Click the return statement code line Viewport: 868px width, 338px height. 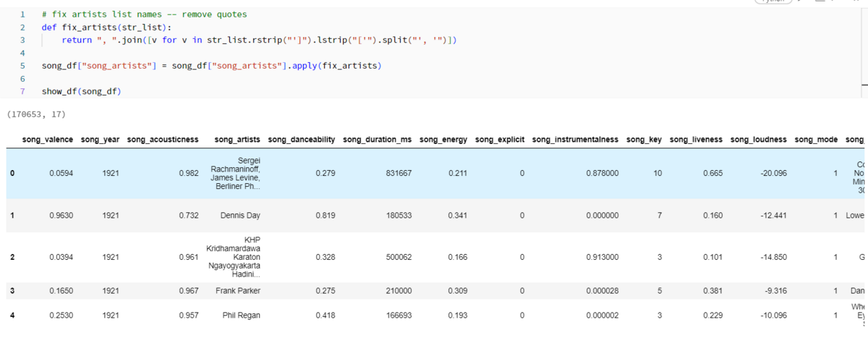coord(258,40)
